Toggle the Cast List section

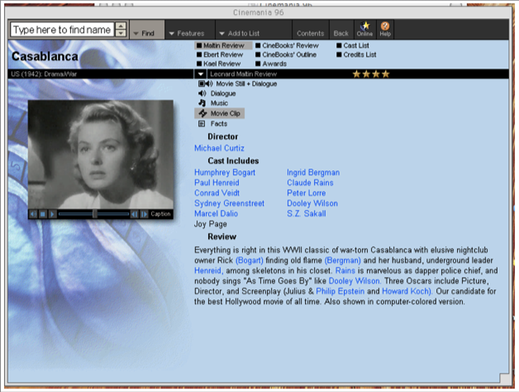click(353, 46)
